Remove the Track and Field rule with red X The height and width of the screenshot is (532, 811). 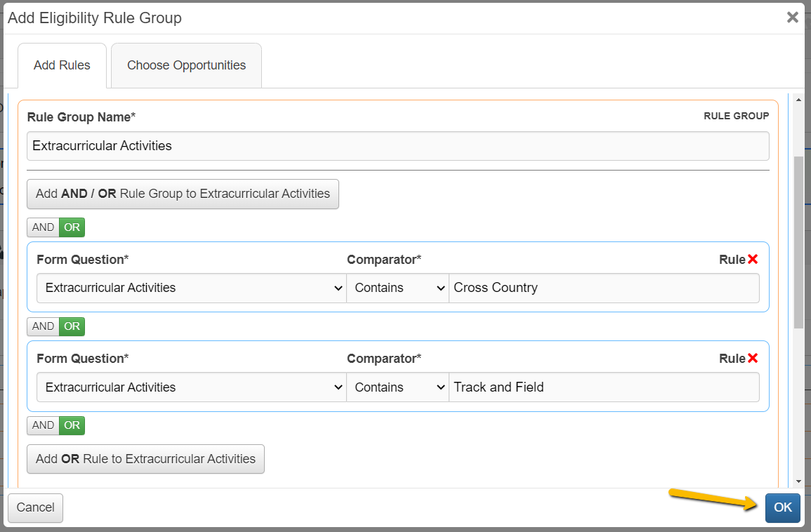(x=753, y=358)
